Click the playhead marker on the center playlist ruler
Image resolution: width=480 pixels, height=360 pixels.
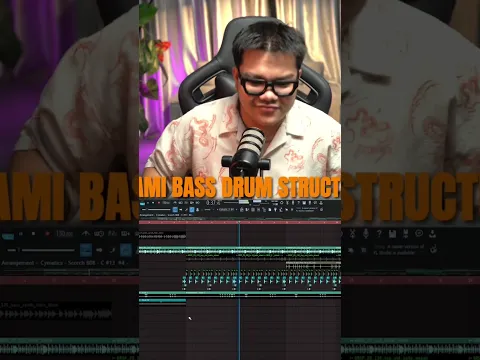239,222
